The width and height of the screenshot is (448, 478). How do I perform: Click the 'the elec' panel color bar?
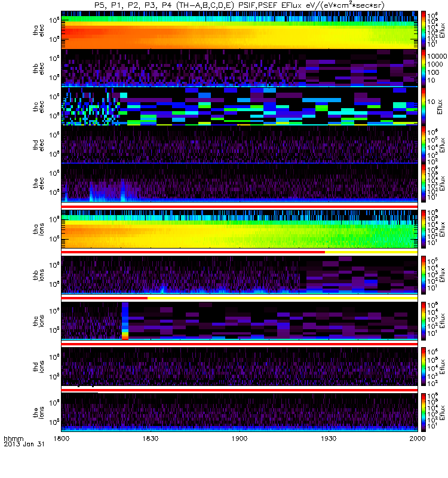424,183
